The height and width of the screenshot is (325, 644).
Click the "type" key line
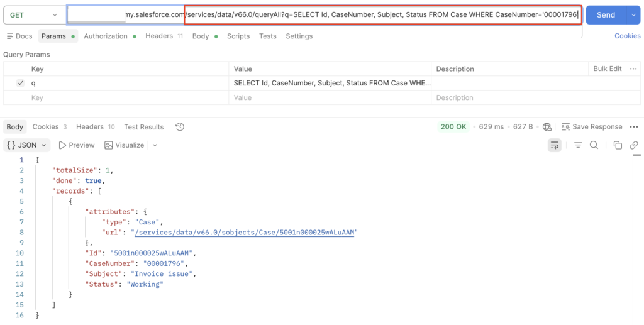(114, 222)
